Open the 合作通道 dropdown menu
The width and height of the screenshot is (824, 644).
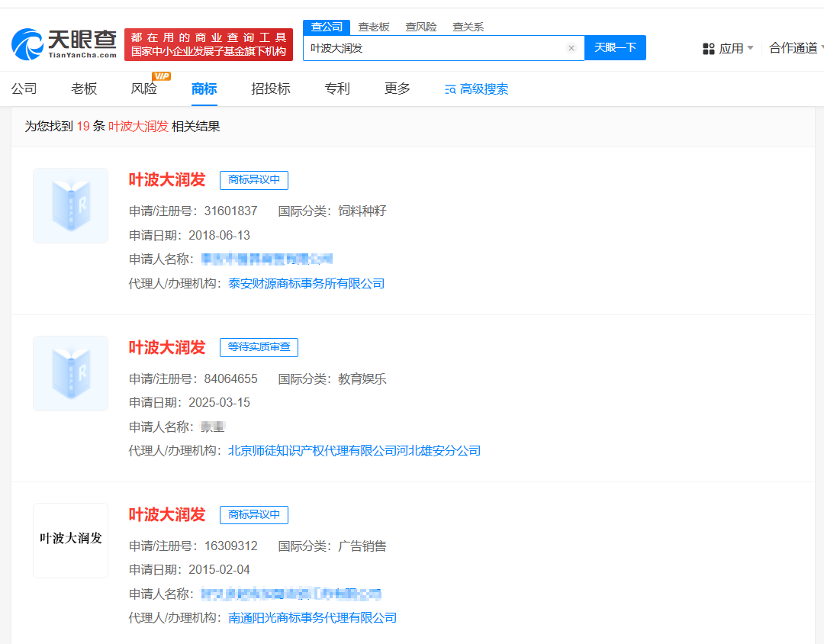click(x=795, y=48)
